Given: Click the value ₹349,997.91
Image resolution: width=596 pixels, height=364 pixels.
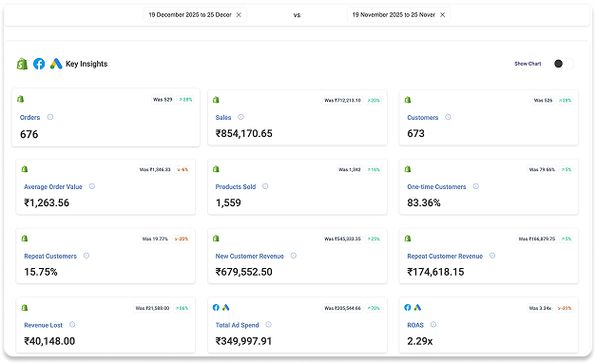Looking at the screenshot, I should [243, 341].
